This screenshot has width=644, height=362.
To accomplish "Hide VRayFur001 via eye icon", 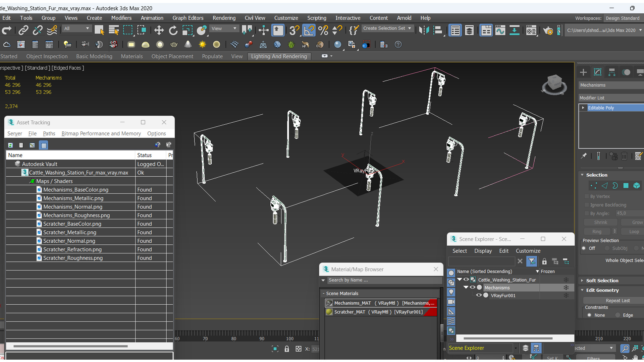I will click(479, 295).
